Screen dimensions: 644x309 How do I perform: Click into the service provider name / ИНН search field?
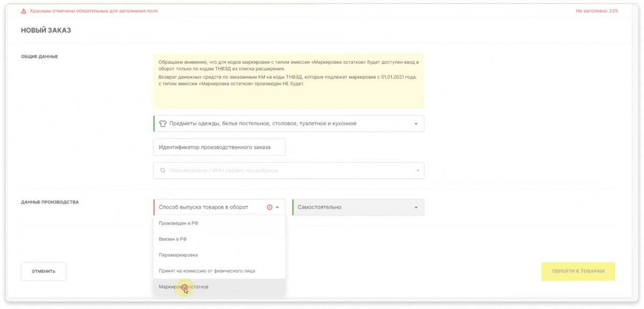(290, 171)
